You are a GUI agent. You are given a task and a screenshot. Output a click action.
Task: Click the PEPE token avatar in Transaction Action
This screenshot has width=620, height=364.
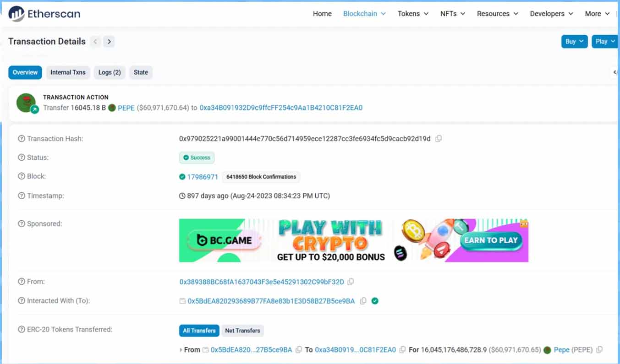click(26, 103)
